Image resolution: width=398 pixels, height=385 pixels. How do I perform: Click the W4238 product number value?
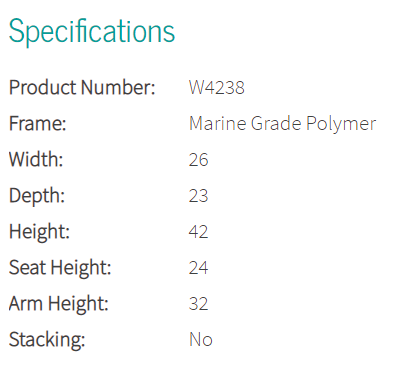click(x=217, y=88)
